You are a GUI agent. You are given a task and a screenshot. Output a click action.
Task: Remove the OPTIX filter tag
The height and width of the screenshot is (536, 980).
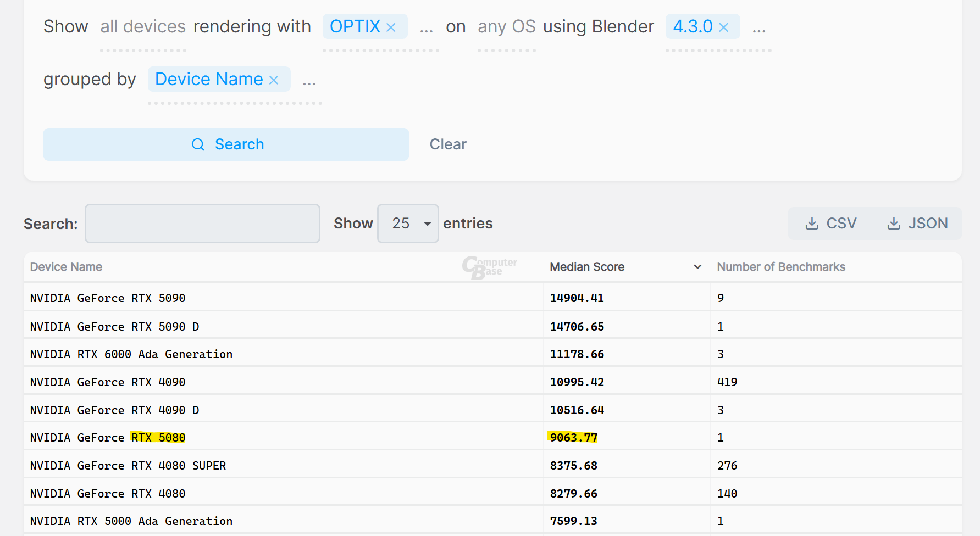(391, 27)
